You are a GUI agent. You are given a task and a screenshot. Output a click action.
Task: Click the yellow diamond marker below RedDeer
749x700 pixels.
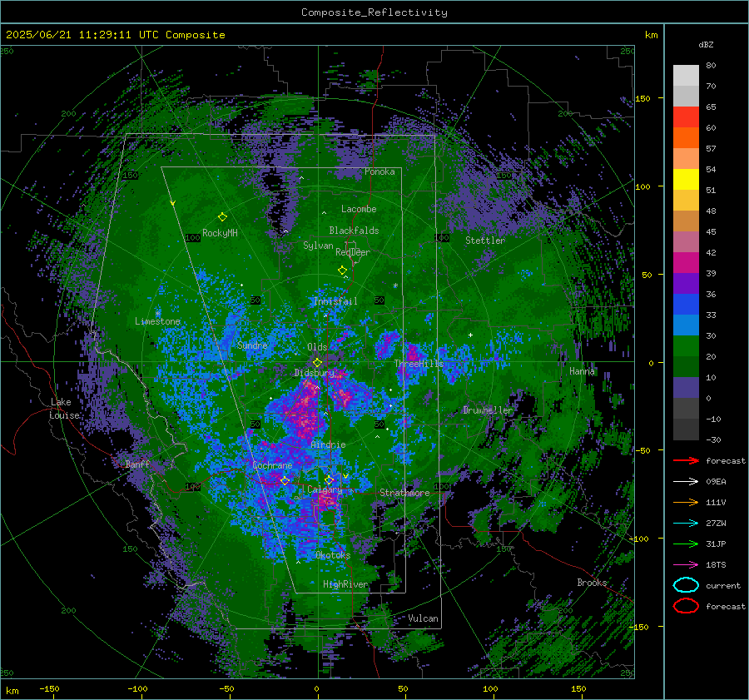coord(342,271)
